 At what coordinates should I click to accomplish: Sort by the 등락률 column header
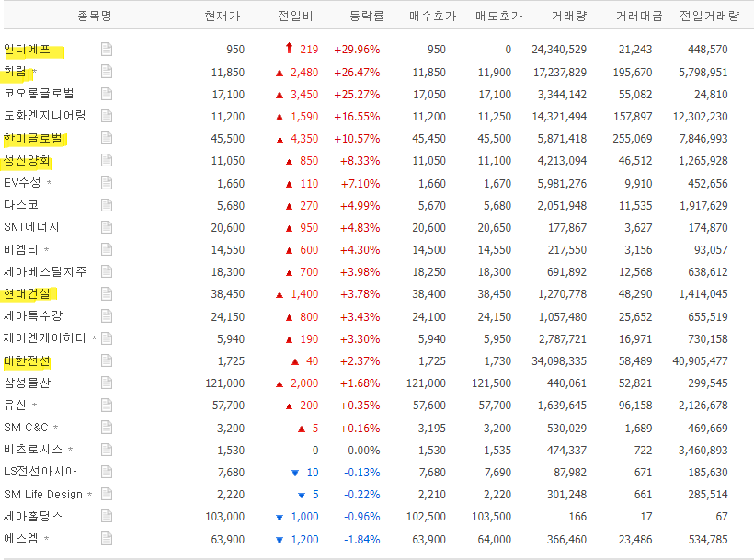366,16
